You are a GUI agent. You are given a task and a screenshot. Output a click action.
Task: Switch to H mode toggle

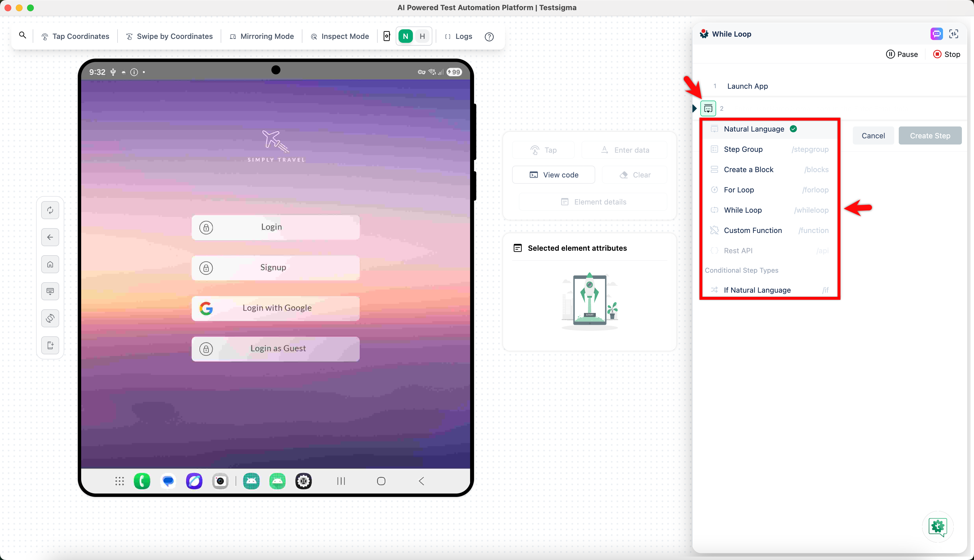click(422, 36)
